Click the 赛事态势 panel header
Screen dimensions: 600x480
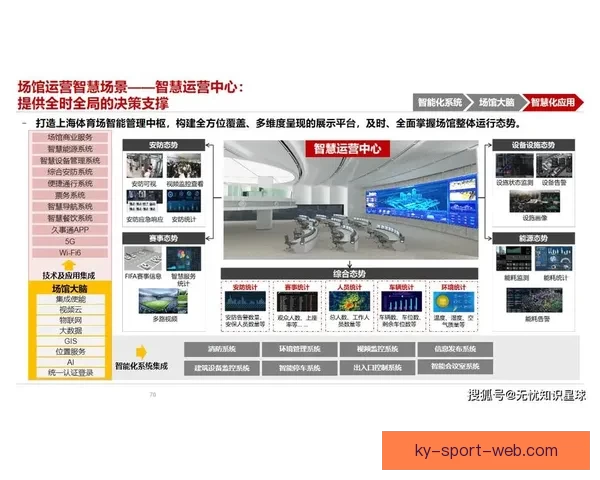(163, 238)
